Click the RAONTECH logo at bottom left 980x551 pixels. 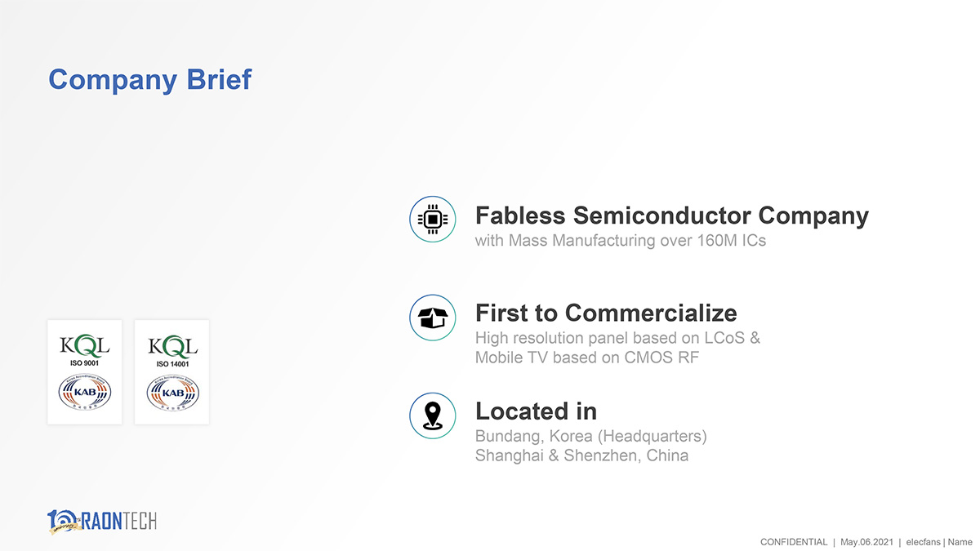pyautogui.click(x=102, y=521)
